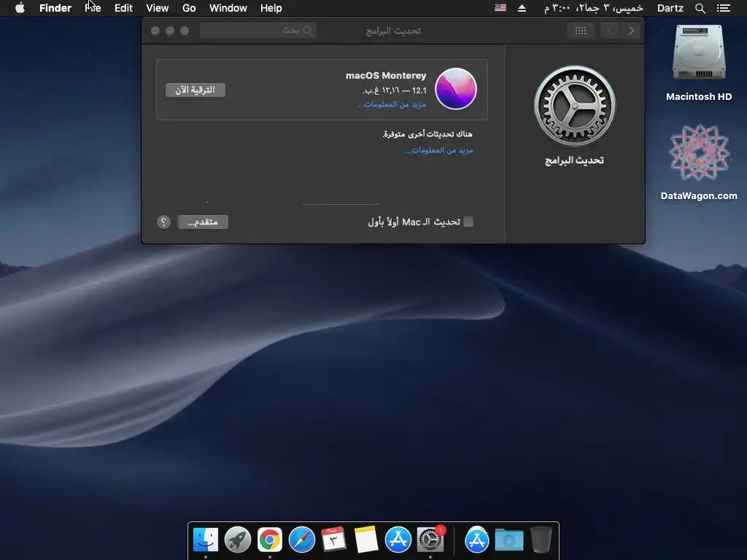
Task: Click the متقدم advanced button
Action: [x=203, y=222]
